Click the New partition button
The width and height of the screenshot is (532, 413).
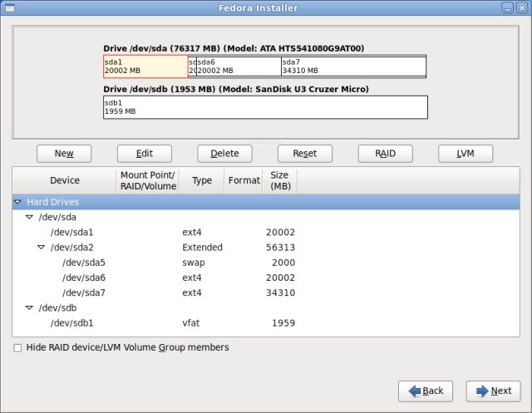click(64, 154)
